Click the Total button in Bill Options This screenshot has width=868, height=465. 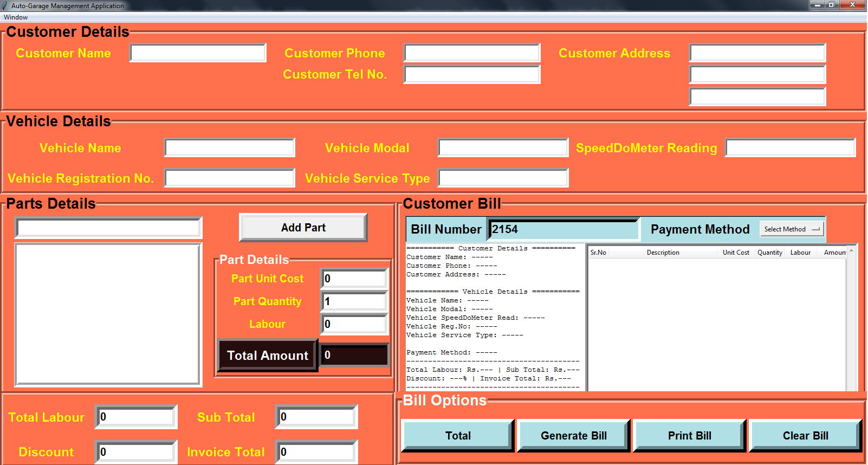pos(458,436)
